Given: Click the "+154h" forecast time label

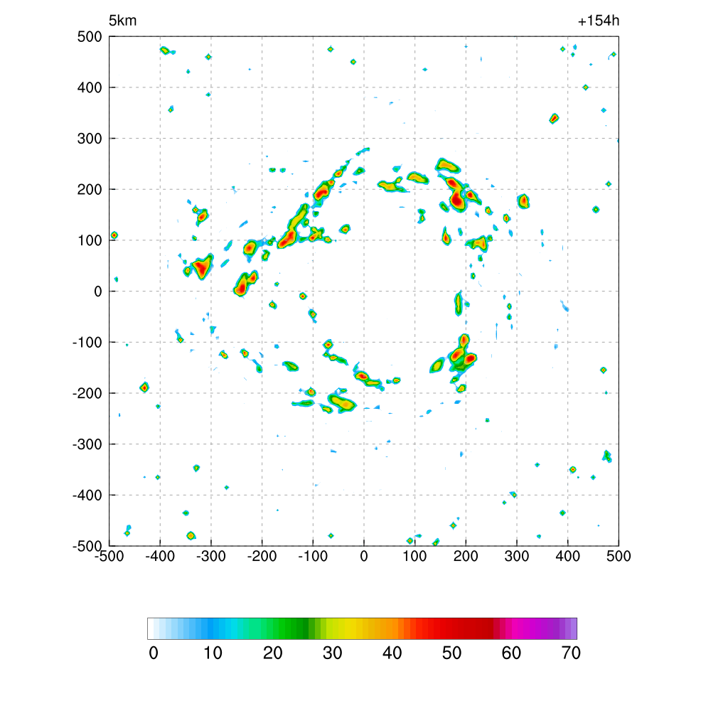Looking at the screenshot, I should point(599,21).
